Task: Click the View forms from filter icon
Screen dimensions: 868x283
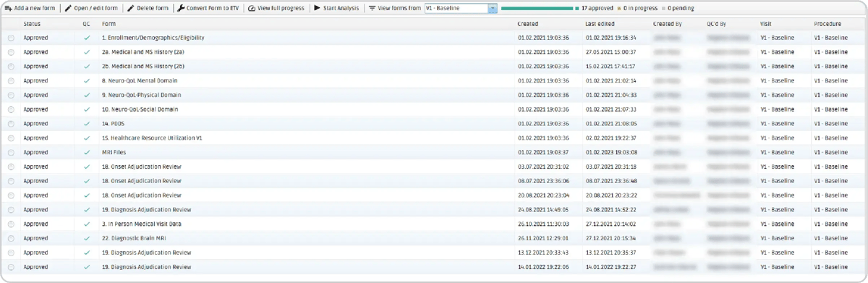Action: tap(373, 9)
